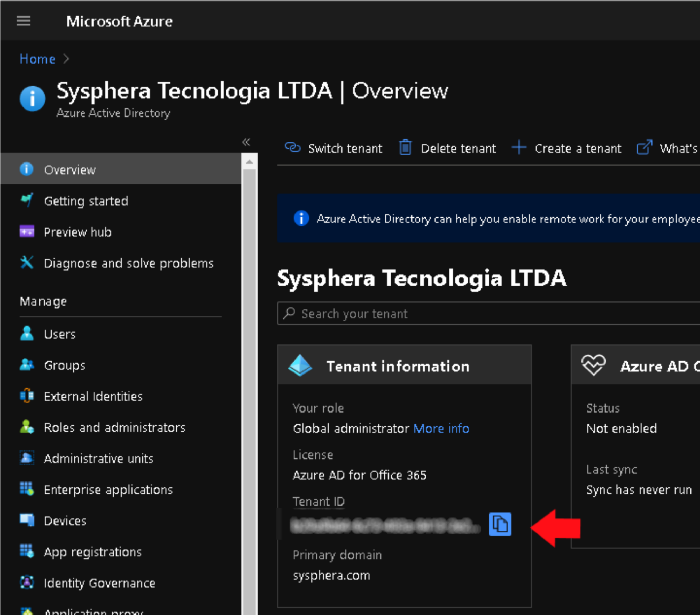The image size is (700, 615).
Task: Collapse the sidebar with double chevron
Action: click(246, 142)
